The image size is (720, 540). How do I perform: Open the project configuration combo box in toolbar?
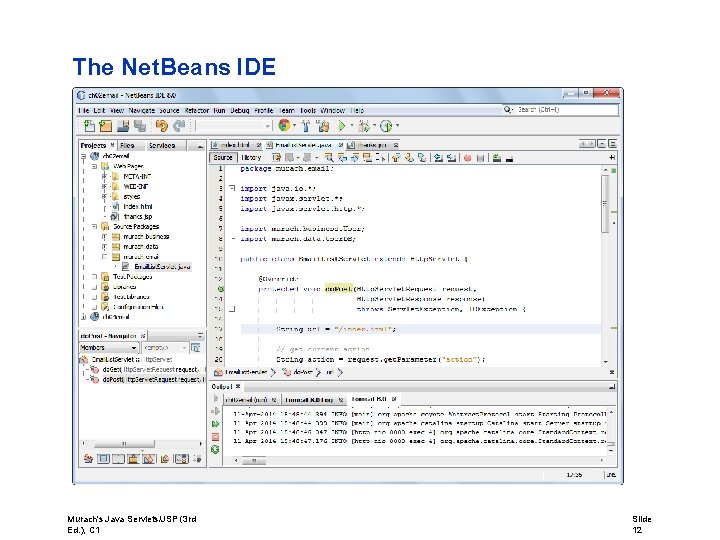point(234,125)
